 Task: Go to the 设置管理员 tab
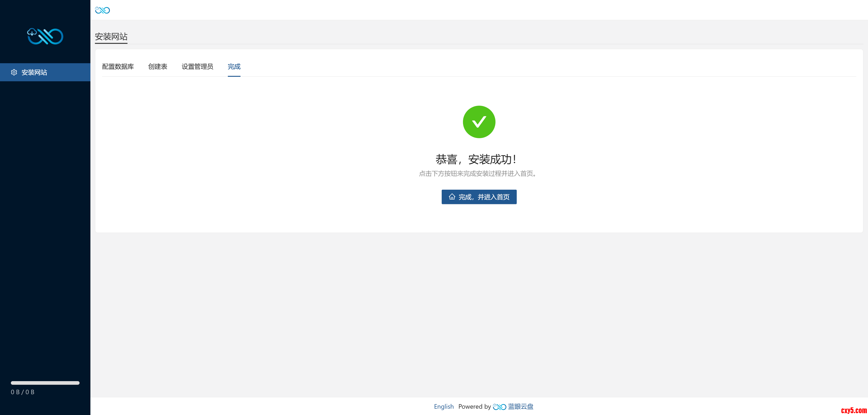(198, 67)
